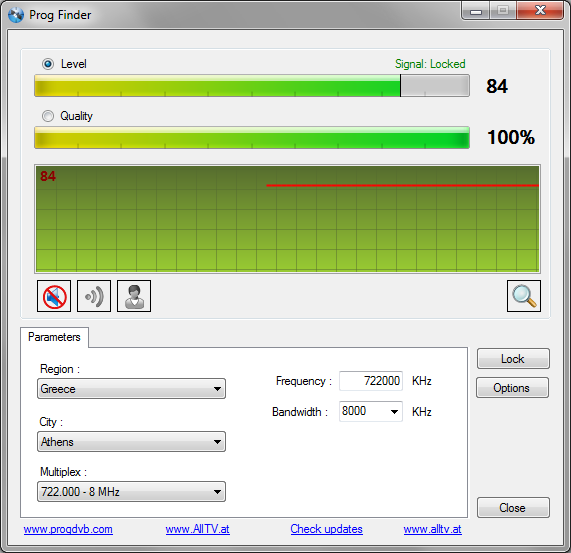
Task: Switch to the Parameters tab
Action: pyautogui.click(x=54, y=337)
